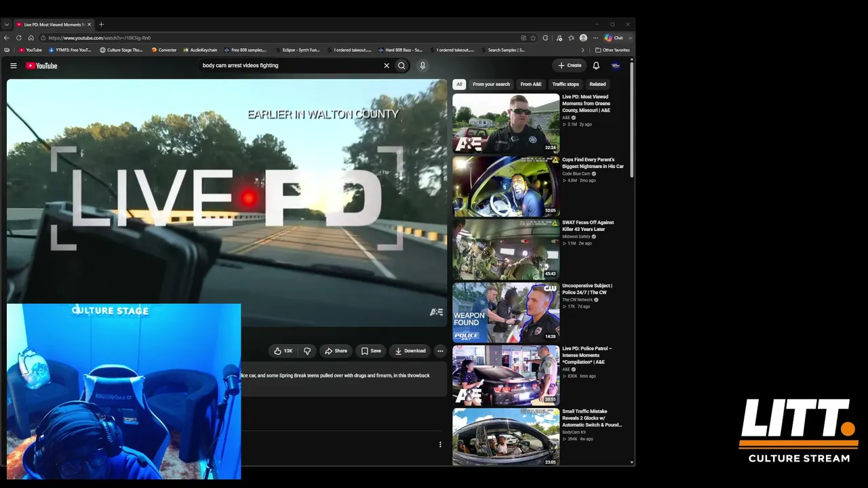Screen dimensions: 868x488
Task: Open the YouTube bookmark
Action: click(x=31, y=50)
